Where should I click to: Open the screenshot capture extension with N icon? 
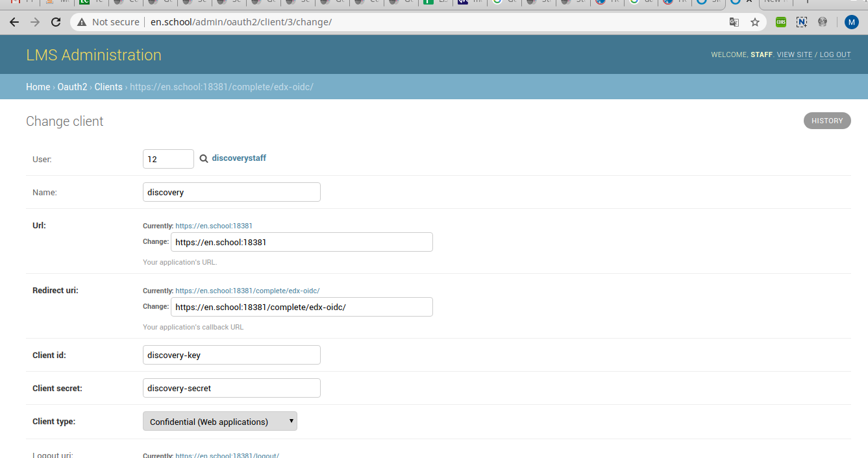[x=801, y=21]
